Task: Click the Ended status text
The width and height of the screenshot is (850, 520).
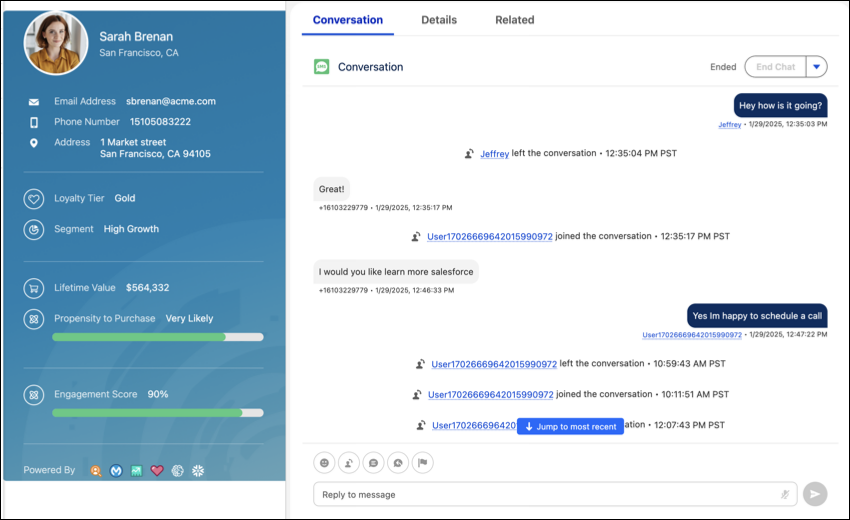Action: pyautogui.click(x=723, y=67)
